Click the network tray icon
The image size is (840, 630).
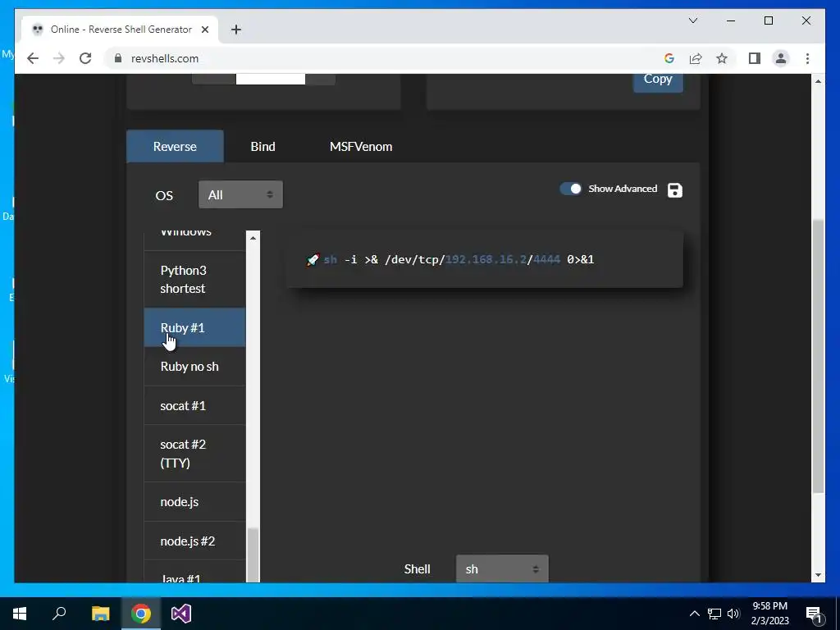click(x=714, y=614)
